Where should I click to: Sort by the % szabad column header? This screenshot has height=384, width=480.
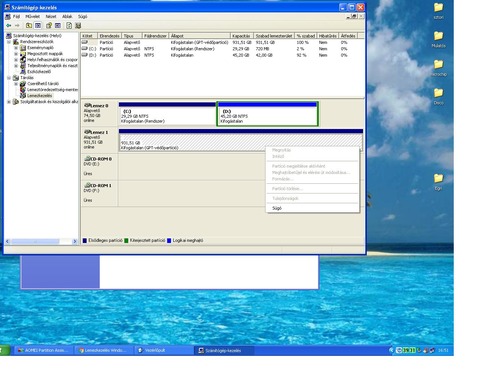coord(306,36)
